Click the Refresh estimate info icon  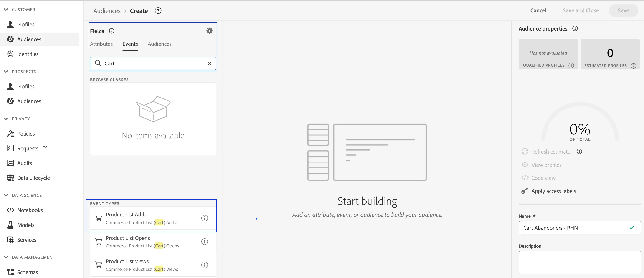click(x=580, y=151)
